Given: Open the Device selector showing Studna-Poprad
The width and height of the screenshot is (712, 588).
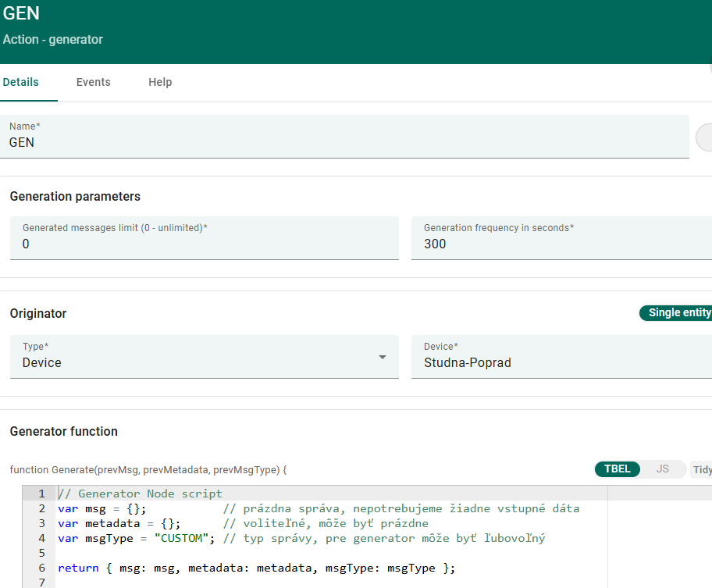Looking at the screenshot, I should [561, 362].
